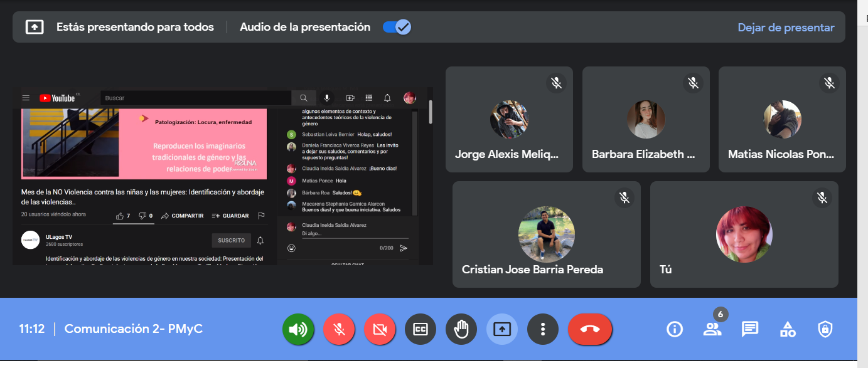Select Jorge Alexis participant tile
The height and width of the screenshot is (368, 868).
tap(509, 119)
